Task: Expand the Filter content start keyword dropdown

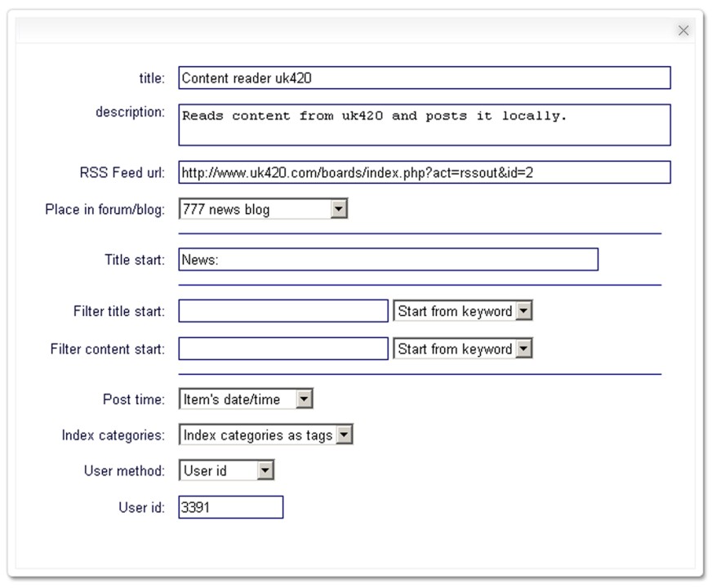Action: click(x=462, y=349)
